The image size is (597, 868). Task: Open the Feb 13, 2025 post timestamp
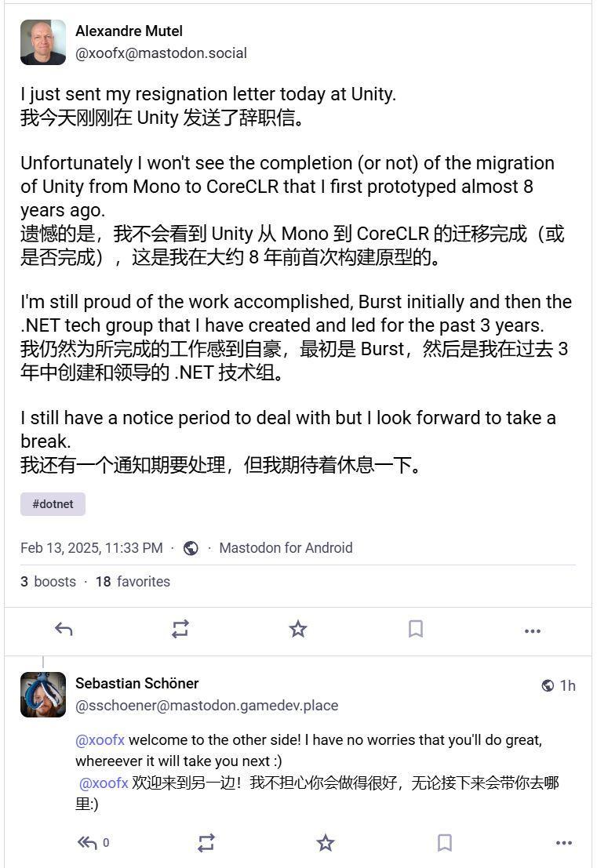91,548
